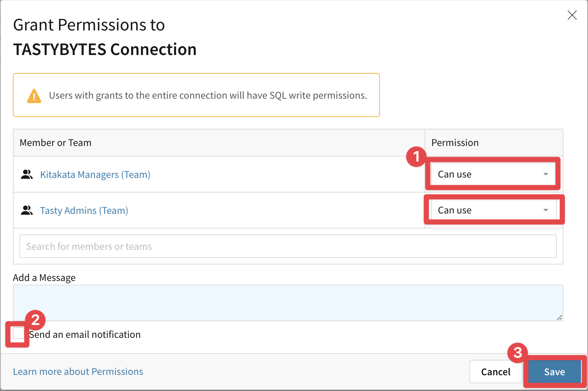Viewport: 588px width, 391px height.
Task: Click the Search for members or teams field
Action: pyautogui.click(x=288, y=246)
